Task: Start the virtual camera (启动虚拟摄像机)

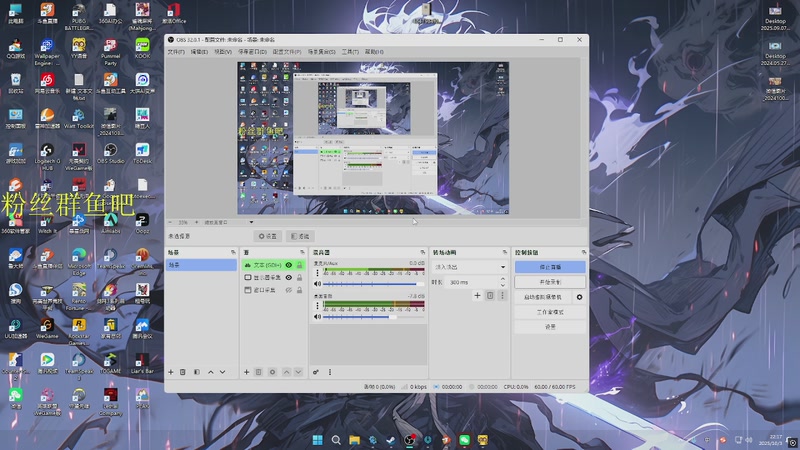Action: (543, 297)
